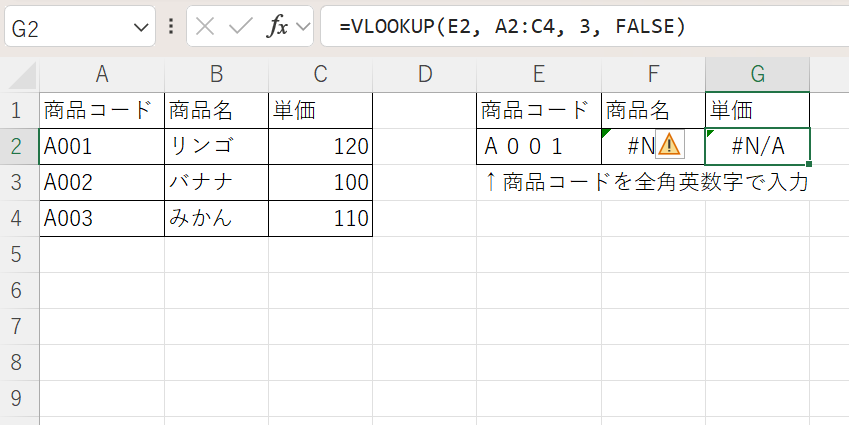Viewport: 849px width, 425px height.
Task: Click the Insert Function fx icon
Action: 277,27
